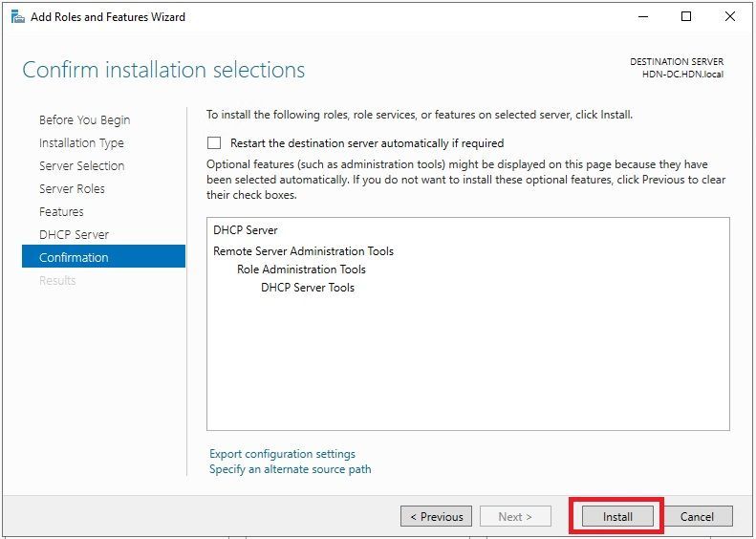Click the Install button
This screenshot has width=756, height=539.
617,516
